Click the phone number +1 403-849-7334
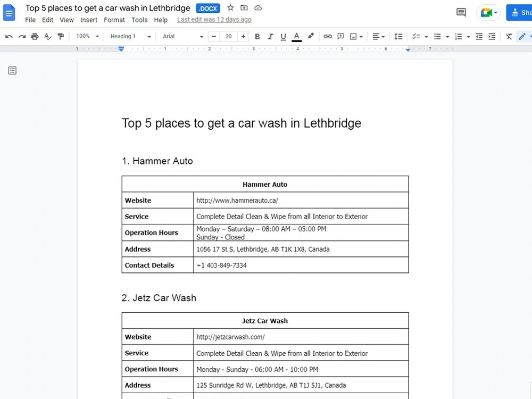The width and height of the screenshot is (532, 399). pyautogui.click(x=221, y=265)
